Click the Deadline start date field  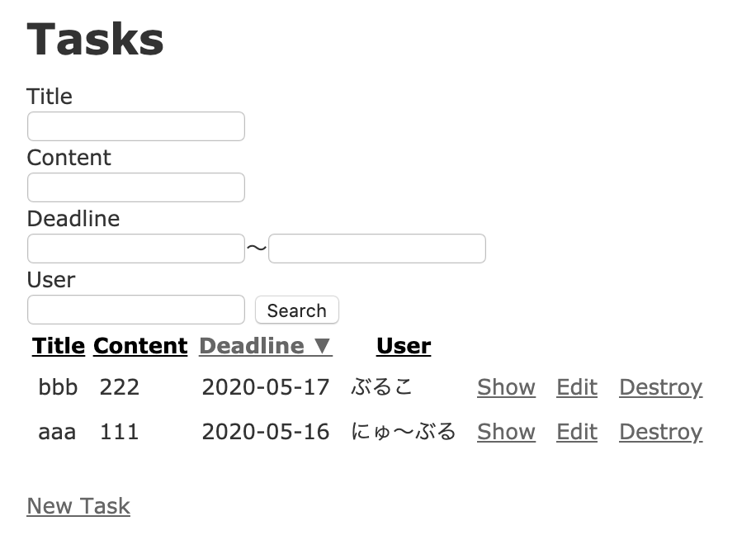point(136,249)
